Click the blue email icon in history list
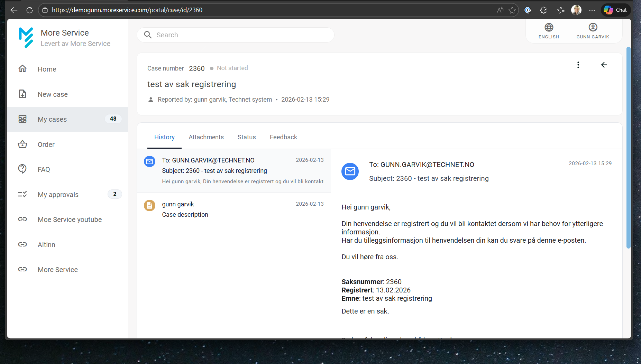This screenshot has width=641, height=364. [149, 161]
